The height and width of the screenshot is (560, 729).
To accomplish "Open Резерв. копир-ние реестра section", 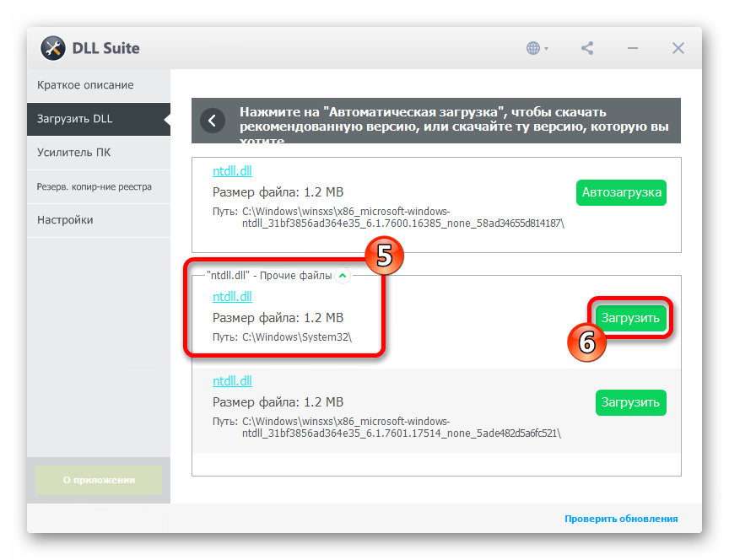I will 94,186.
